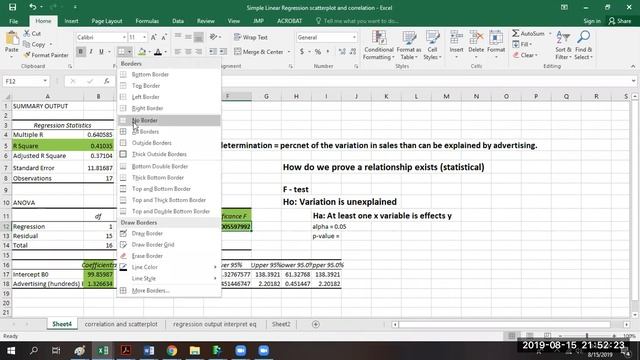Switch to the Formulas tab
The width and height of the screenshot is (640, 360).
(147, 21)
